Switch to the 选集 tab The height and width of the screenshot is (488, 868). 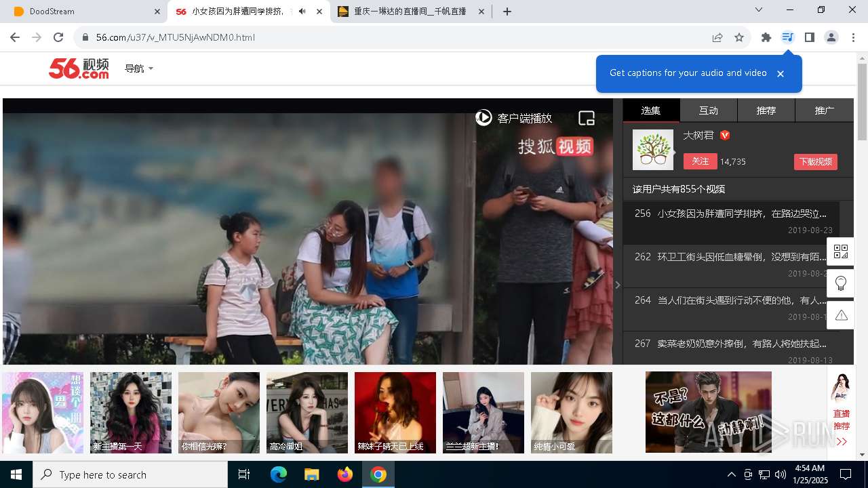[651, 110]
